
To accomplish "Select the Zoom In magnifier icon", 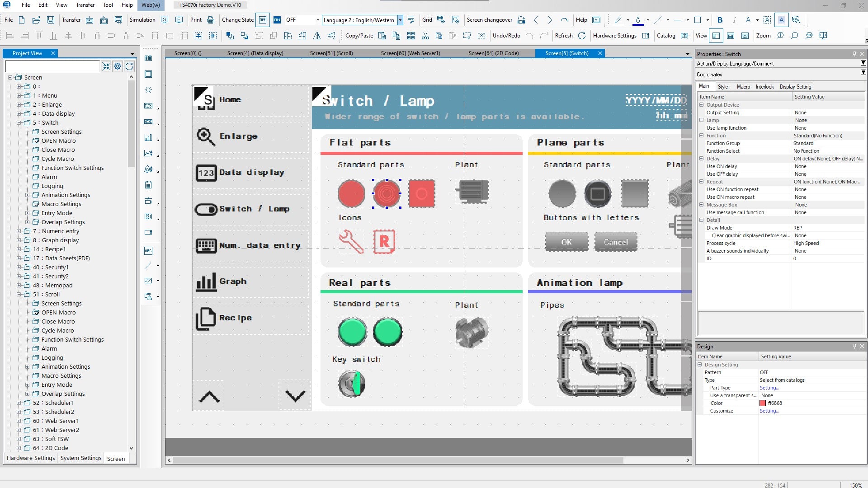I will (x=780, y=36).
